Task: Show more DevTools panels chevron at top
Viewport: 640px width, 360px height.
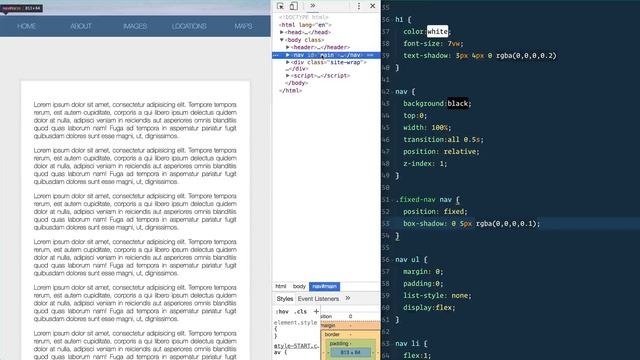Action: click(x=313, y=6)
